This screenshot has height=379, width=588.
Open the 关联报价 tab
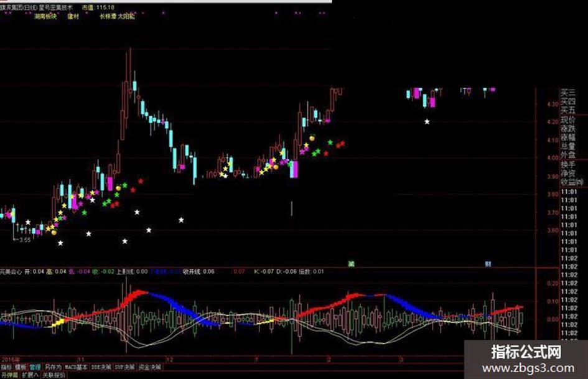point(54,375)
